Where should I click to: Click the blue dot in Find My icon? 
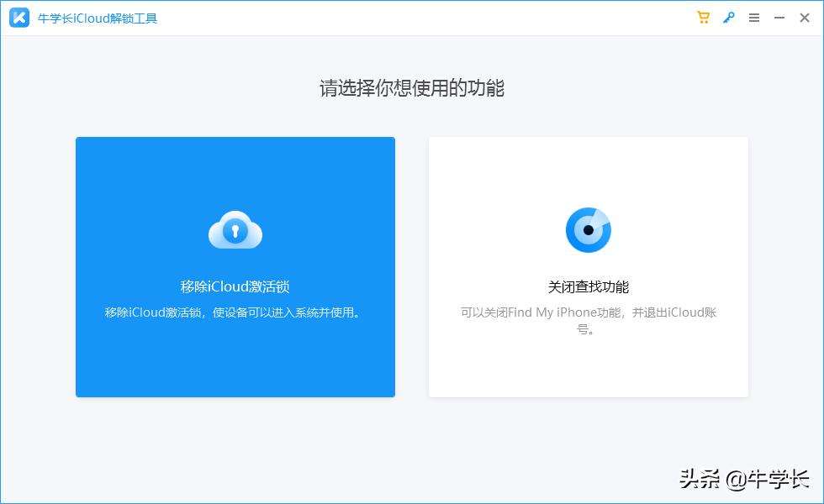coord(588,228)
